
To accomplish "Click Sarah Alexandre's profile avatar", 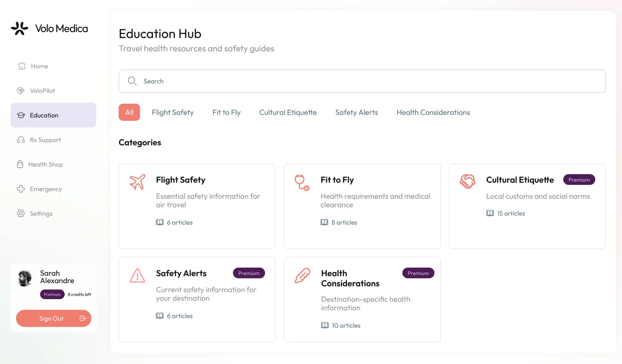I will coord(25,278).
